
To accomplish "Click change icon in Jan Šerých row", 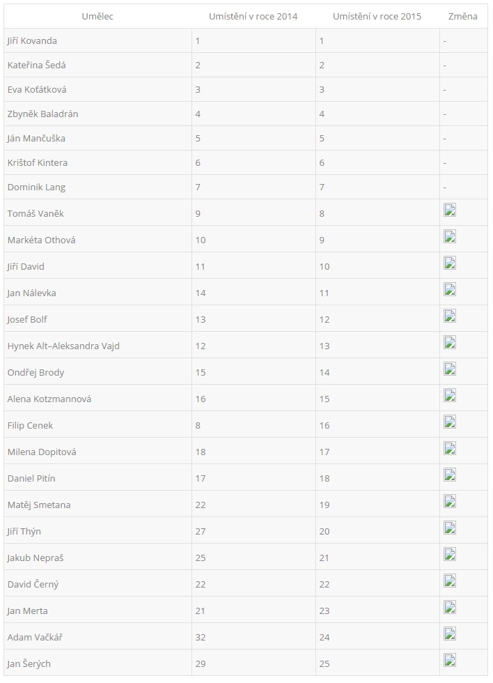I will coord(449,660).
